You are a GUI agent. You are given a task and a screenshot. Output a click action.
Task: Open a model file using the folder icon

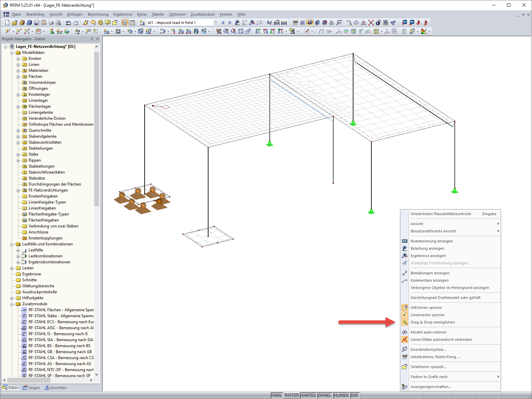[x=14, y=23]
